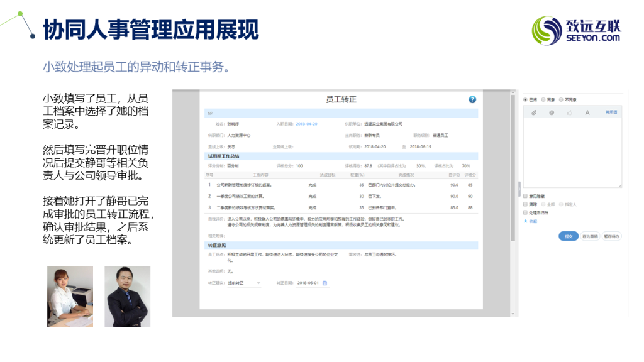644x362 pixels.
Task: Check the 处理后归档 checkbox
Action: click(x=526, y=212)
